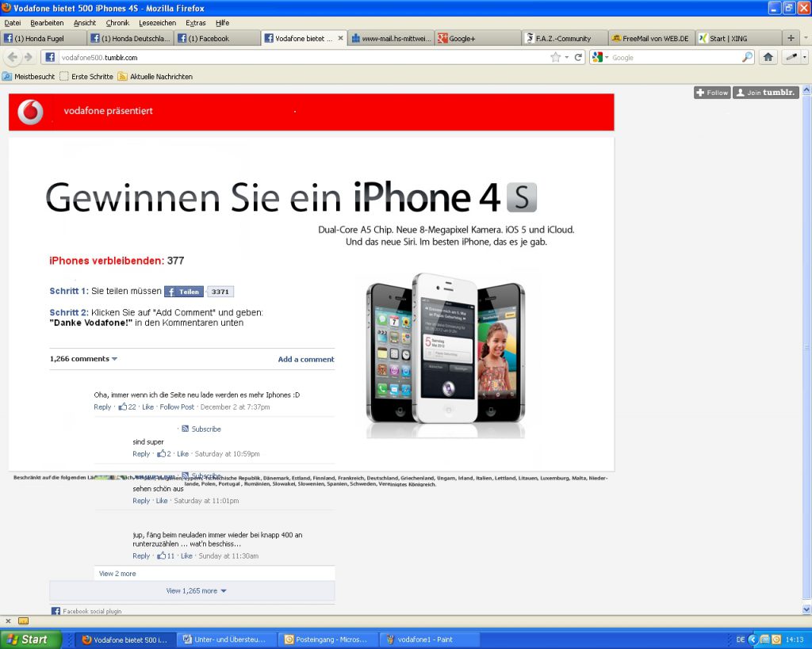Screen dimensions: 812x649
Task: Open the Meistbesucht bookmarks folder
Action: tap(29, 77)
